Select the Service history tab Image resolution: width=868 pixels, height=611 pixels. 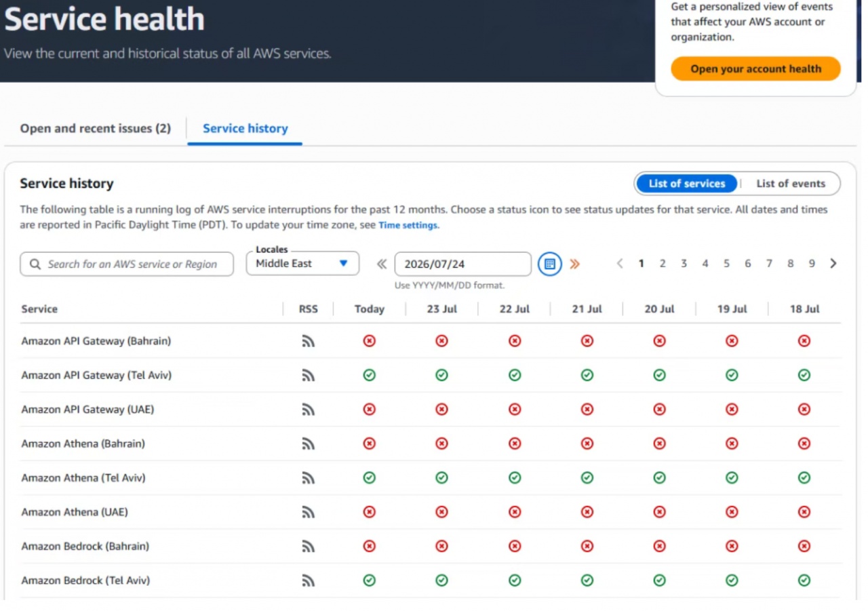click(245, 128)
